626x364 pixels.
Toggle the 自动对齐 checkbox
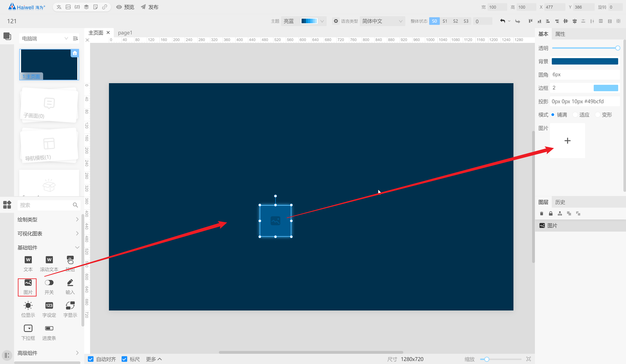[91, 359]
